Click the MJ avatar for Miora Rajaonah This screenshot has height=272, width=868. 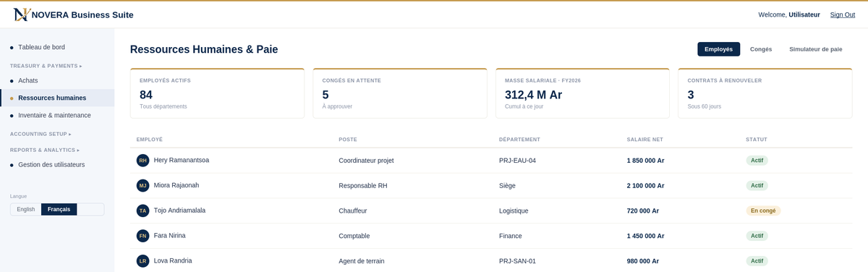[x=143, y=186]
